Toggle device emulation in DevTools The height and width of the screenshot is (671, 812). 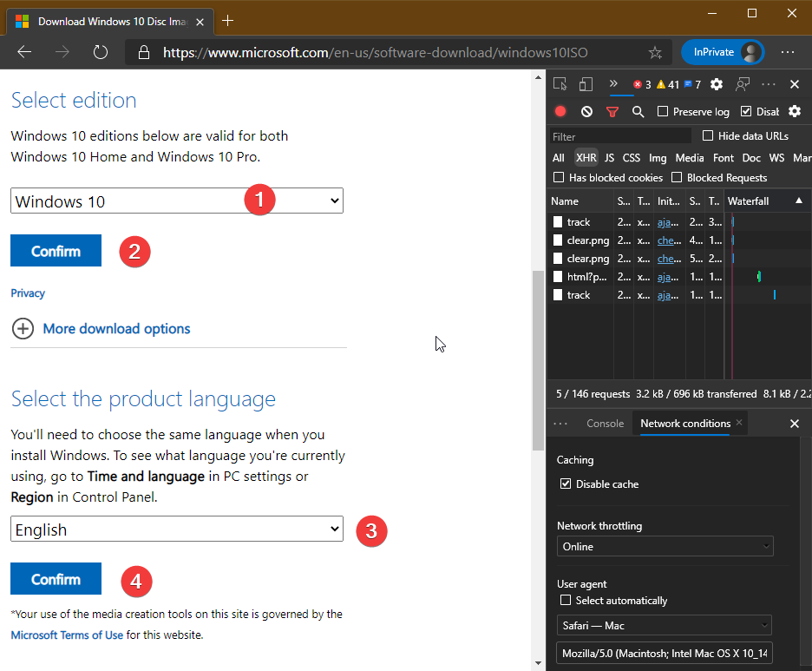click(586, 84)
